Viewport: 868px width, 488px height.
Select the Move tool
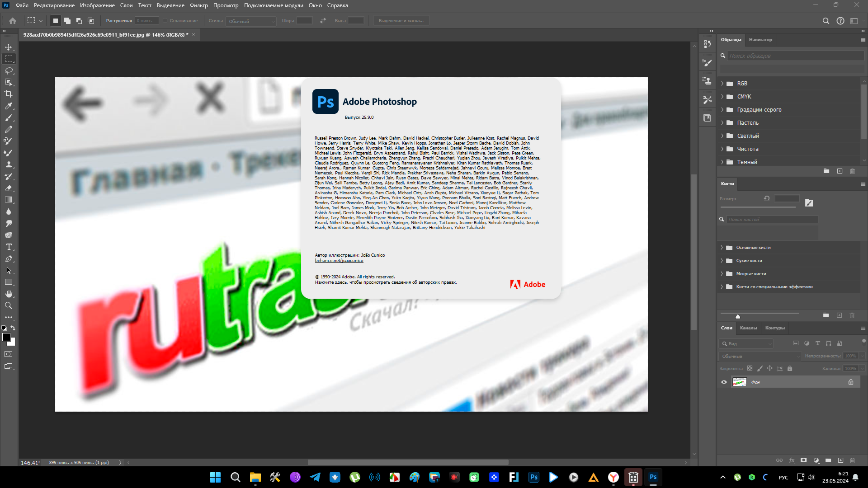[9, 47]
